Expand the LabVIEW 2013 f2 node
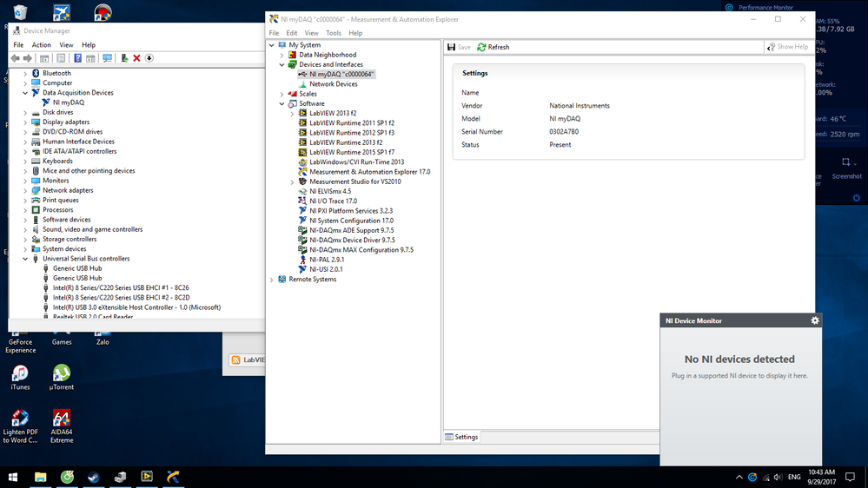 (292, 114)
